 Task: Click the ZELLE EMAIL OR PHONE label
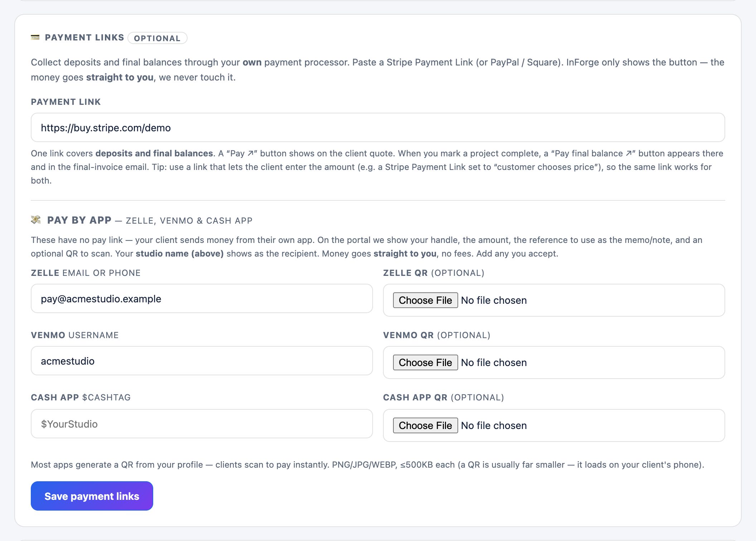tap(86, 273)
